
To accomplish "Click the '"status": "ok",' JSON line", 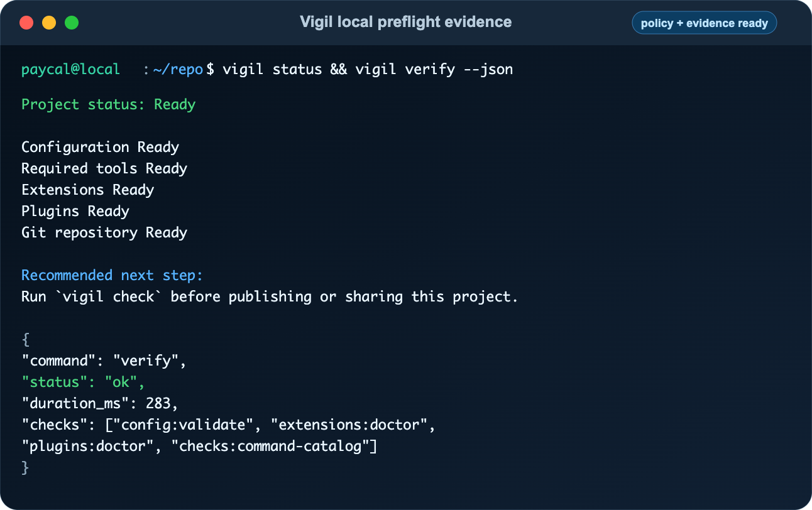I will point(84,382).
